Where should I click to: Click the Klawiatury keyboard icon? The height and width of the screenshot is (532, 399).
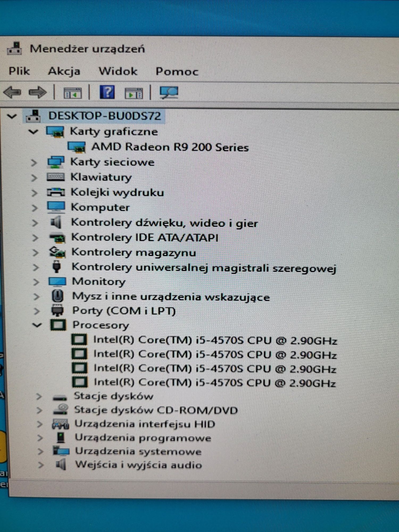(56, 177)
